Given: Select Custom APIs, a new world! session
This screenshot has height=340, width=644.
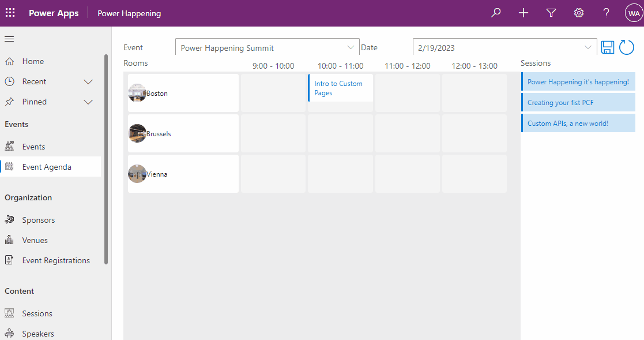Looking at the screenshot, I should pos(578,123).
